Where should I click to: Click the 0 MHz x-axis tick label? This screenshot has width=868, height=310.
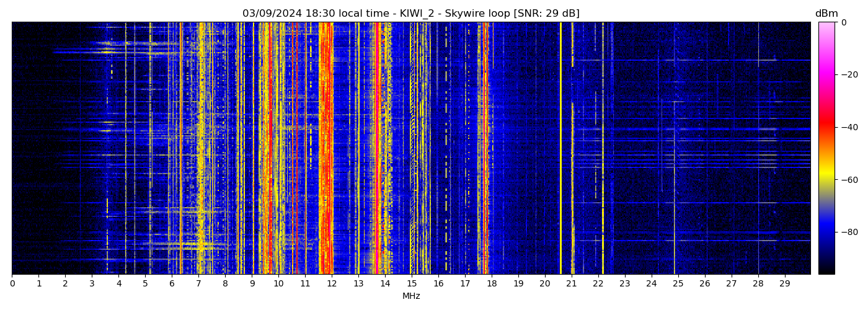[12, 283]
